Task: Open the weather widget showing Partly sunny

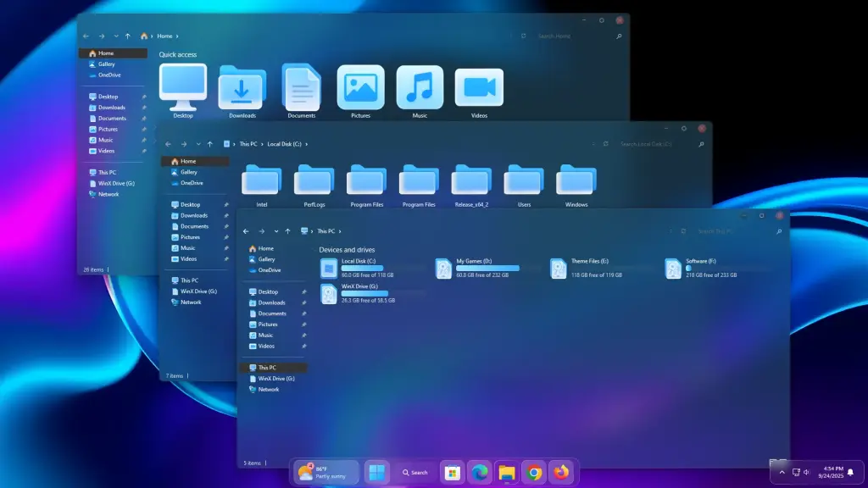Action: coord(325,472)
